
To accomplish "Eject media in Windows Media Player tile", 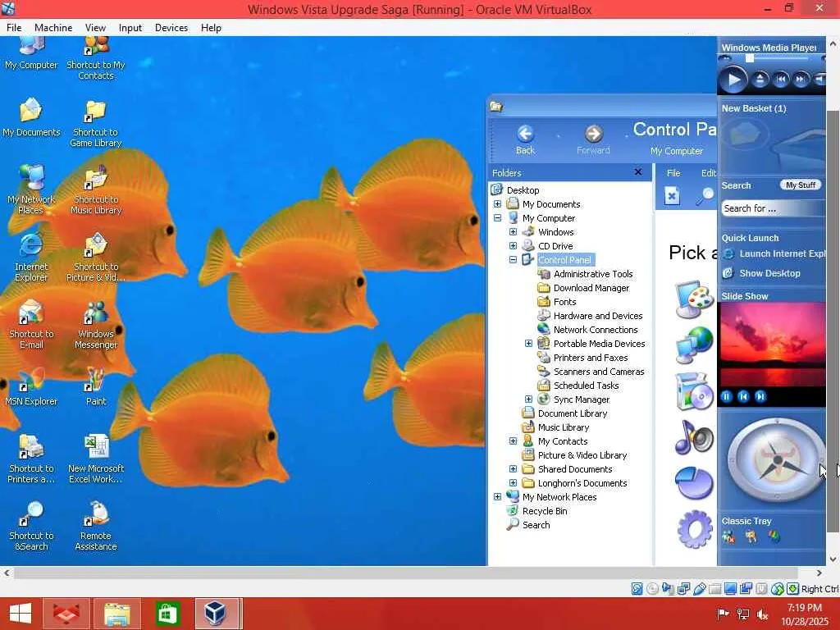I will (760, 80).
